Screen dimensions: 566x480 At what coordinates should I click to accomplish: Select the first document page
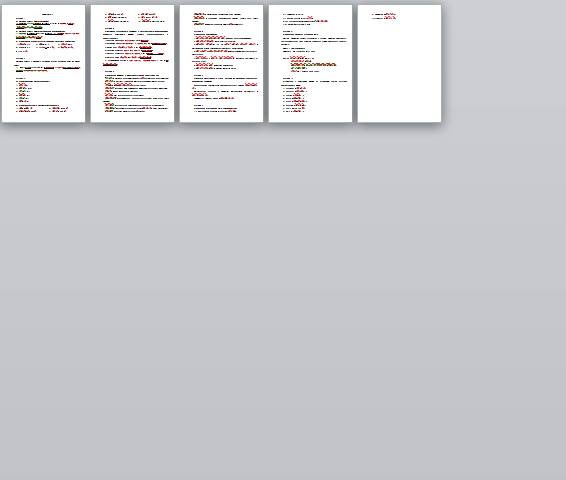coord(43,63)
